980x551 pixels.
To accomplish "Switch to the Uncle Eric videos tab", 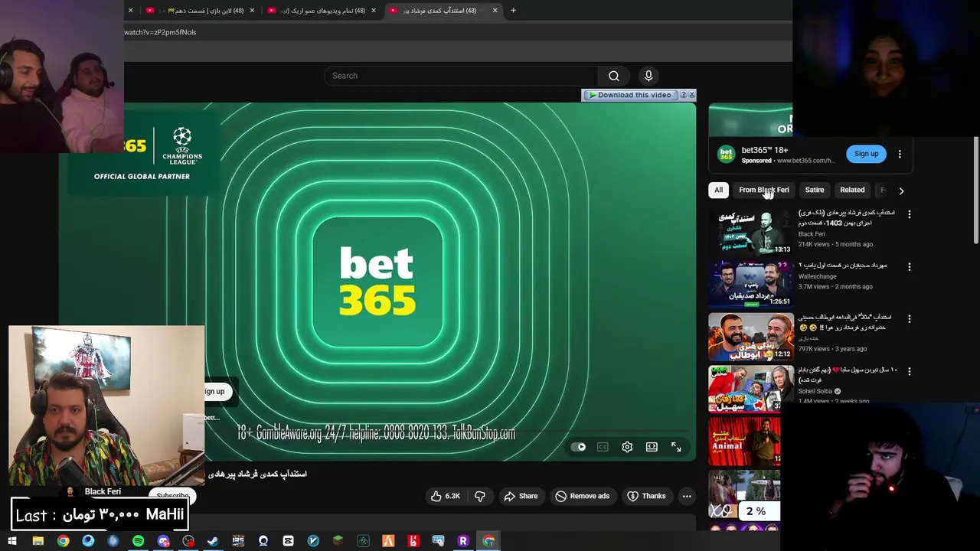I will pyautogui.click(x=322, y=10).
